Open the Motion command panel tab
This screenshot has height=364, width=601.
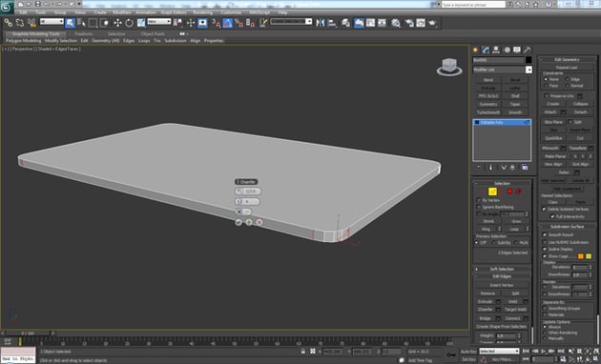[x=507, y=50]
